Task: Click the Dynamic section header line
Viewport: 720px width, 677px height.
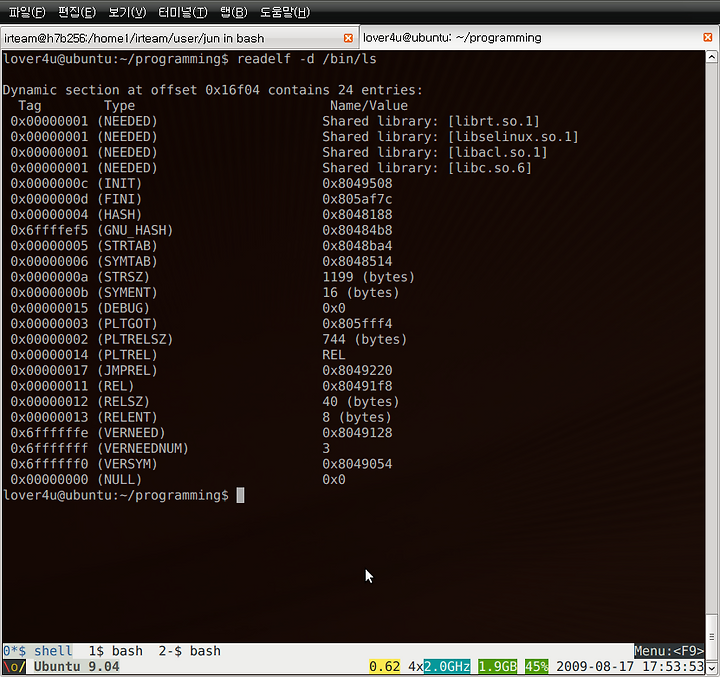Action: (213, 90)
